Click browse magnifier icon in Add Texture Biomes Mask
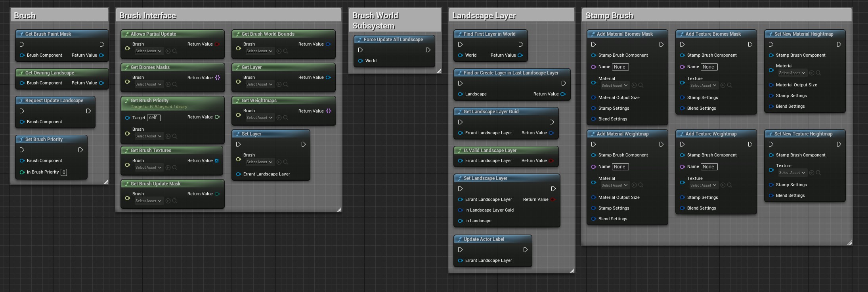Viewport: 868px width, 292px height. coord(730,86)
